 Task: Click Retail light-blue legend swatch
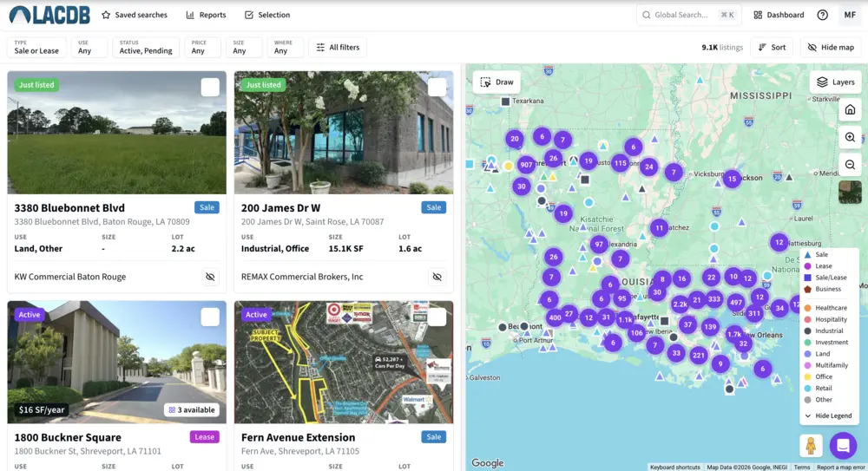pos(807,388)
